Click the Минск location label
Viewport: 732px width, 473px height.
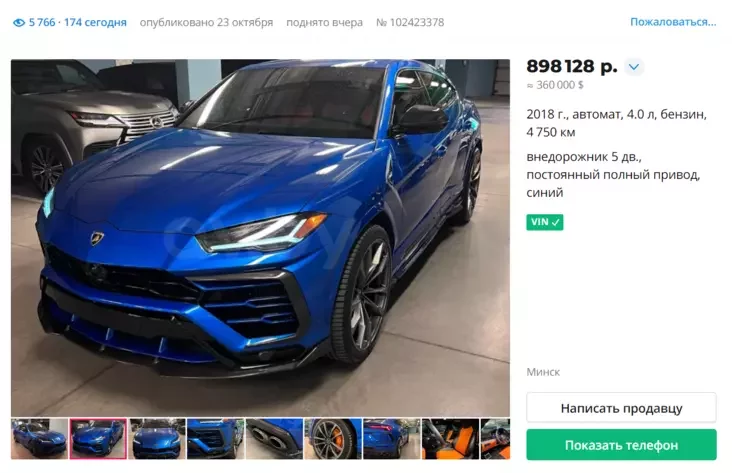tap(543, 372)
